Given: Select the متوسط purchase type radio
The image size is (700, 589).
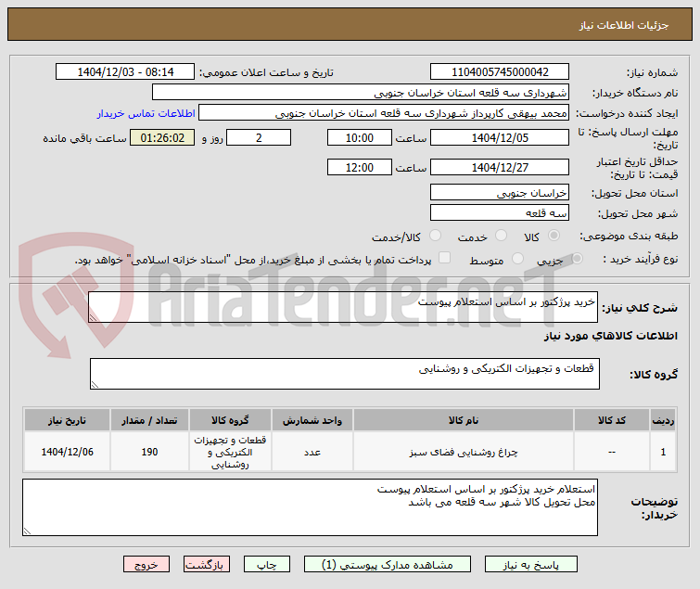Looking at the screenshot, I should (x=518, y=258).
